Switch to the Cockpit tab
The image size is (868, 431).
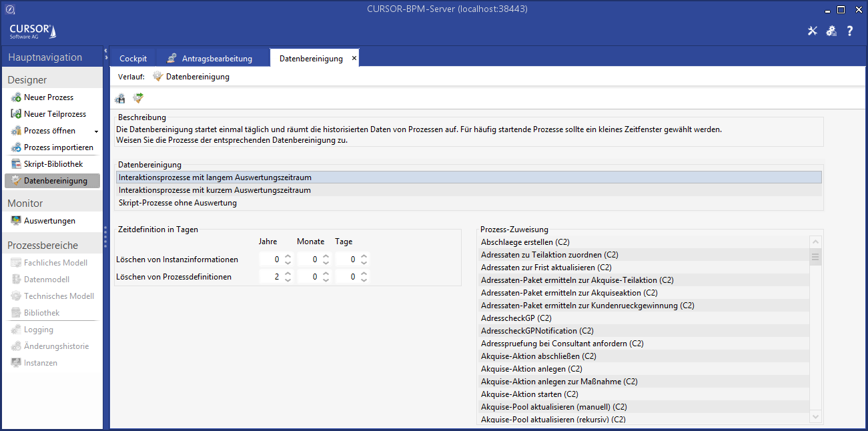[133, 59]
